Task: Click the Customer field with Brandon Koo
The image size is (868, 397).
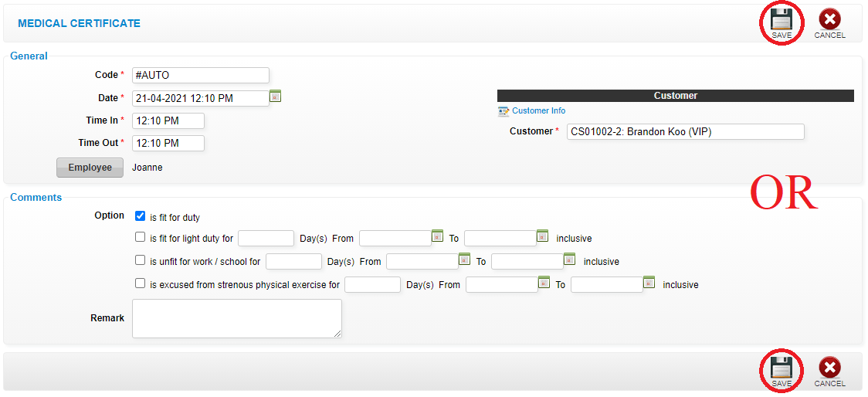Action: [685, 132]
